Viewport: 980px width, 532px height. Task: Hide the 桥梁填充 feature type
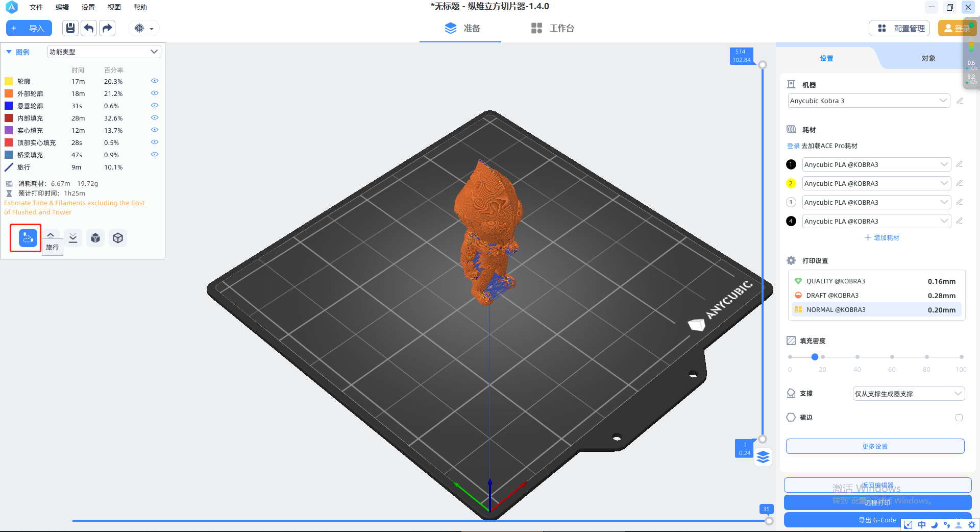coord(155,155)
